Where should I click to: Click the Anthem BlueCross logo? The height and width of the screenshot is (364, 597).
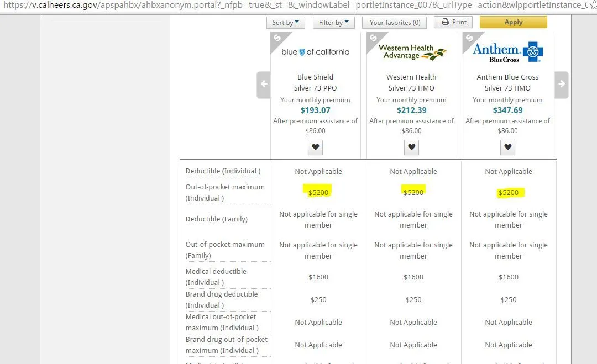pyautogui.click(x=507, y=52)
